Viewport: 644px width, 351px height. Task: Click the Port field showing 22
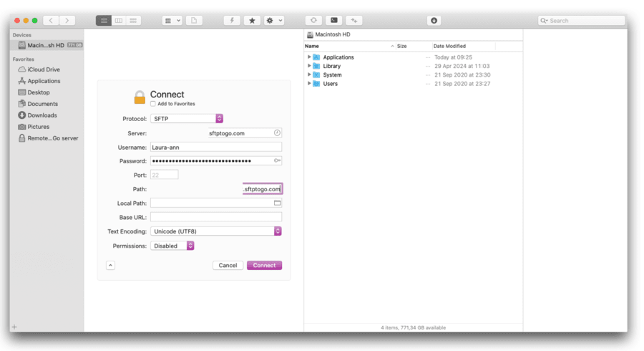click(165, 175)
